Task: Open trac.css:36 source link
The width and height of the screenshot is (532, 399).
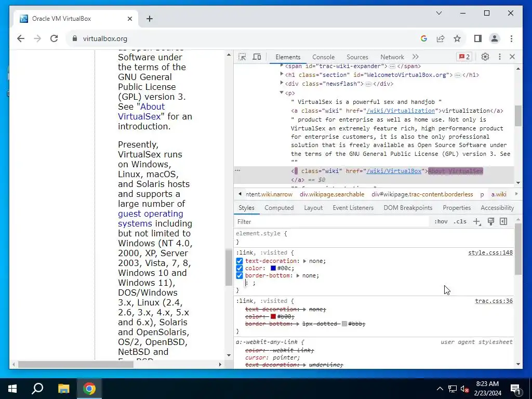Action: pos(494,301)
